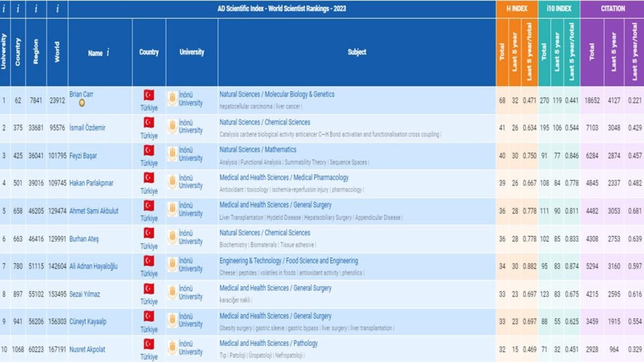
Task: Open the Medical and Health Sciences / Pathology link
Action: click(x=268, y=343)
